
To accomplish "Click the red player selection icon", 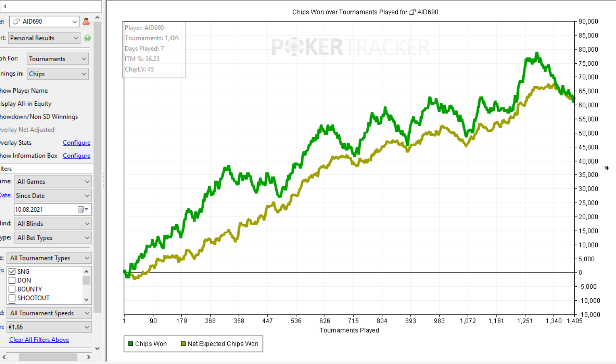I will point(86,22).
